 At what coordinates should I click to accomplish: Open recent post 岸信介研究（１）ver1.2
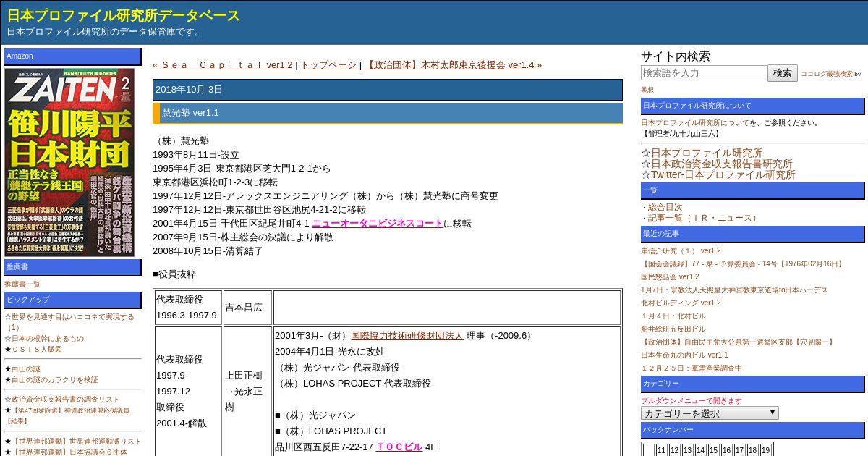coord(681,251)
